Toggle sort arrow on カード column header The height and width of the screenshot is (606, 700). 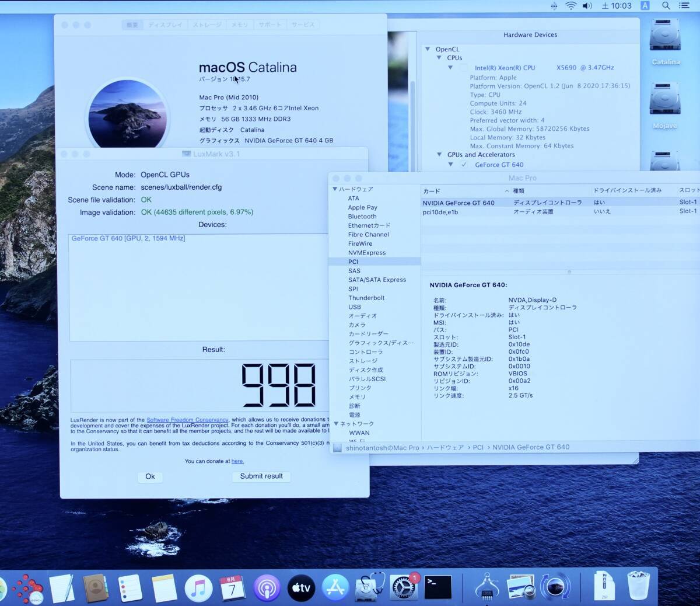tap(506, 191)
